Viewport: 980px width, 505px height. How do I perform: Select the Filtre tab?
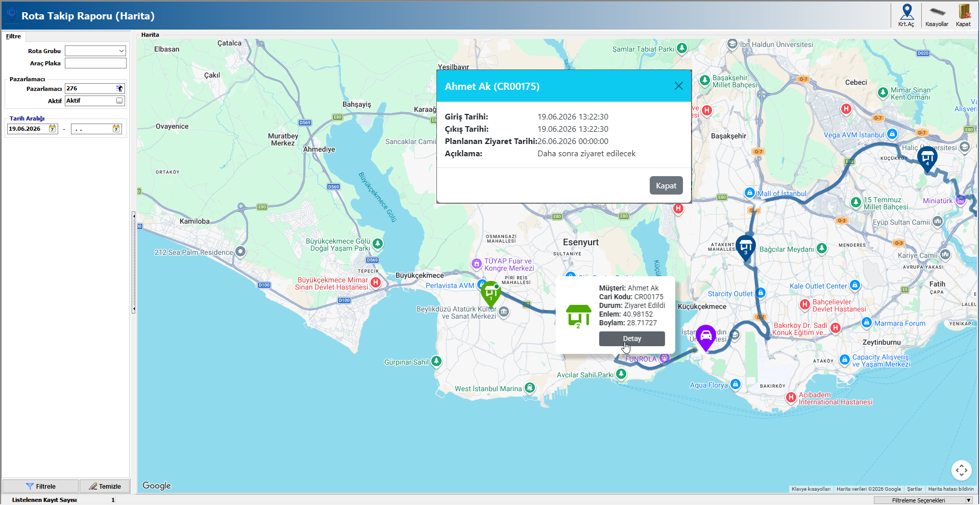pyautogui.click(x=13, y=36)
